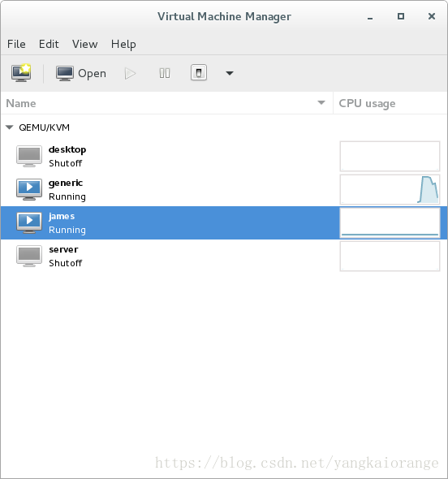Open the Help menu
Screen dimensions: 448x479
pos(123,45)
